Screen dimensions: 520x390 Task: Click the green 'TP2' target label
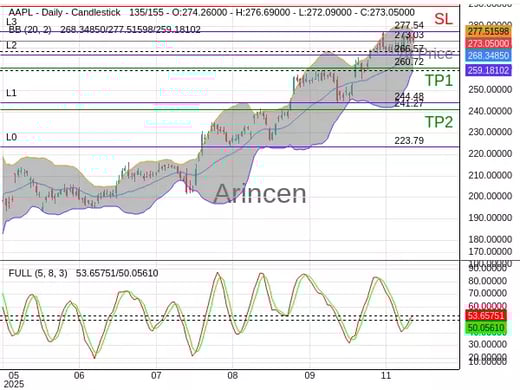click(439, 122)
